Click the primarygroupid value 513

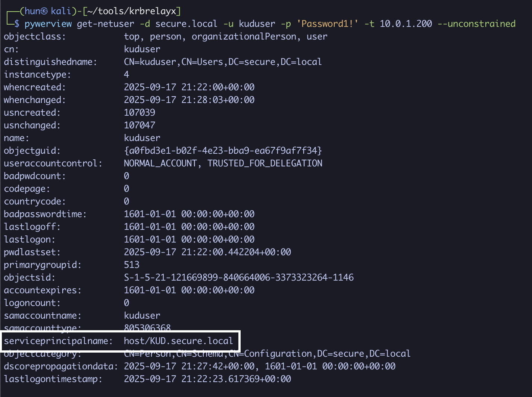point(132,265)
